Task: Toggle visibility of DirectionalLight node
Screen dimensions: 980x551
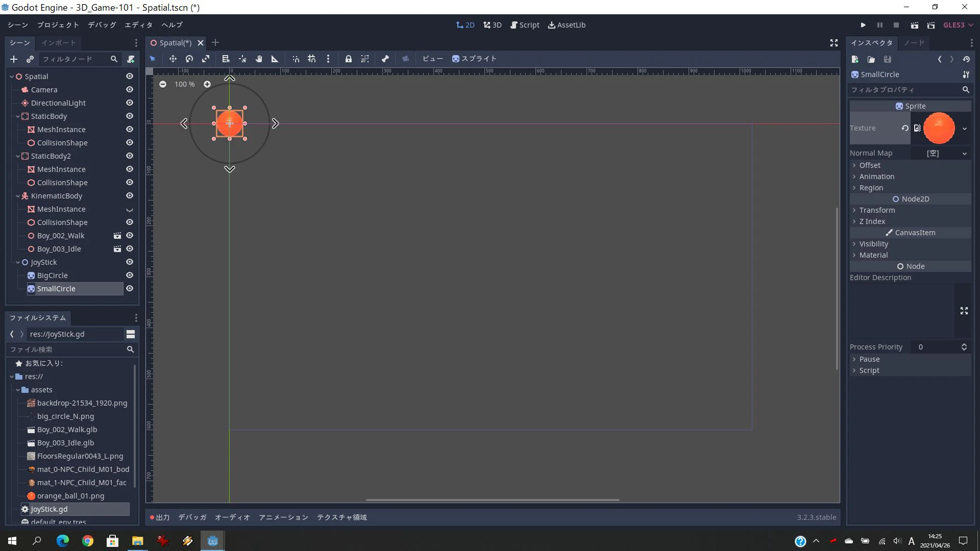Action: click(130, 103)
